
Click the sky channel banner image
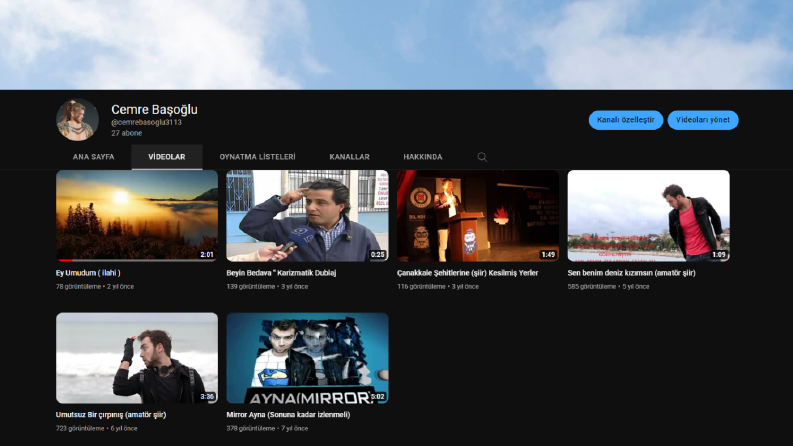click(396, 44)
